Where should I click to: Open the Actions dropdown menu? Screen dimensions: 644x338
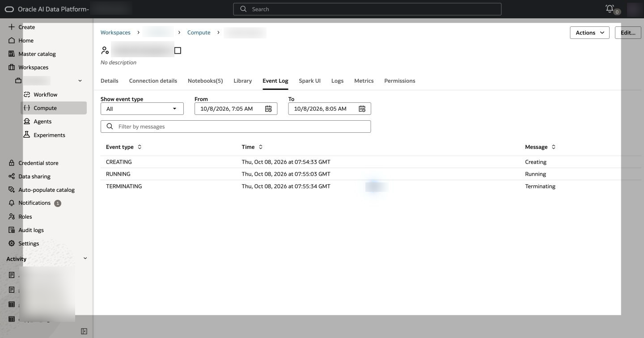coord(589,33)
